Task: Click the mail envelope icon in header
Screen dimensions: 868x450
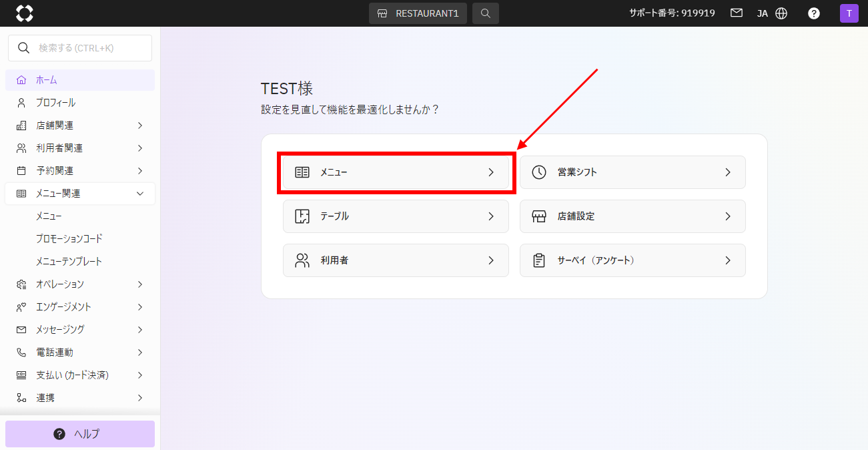Action: [737, 13]
